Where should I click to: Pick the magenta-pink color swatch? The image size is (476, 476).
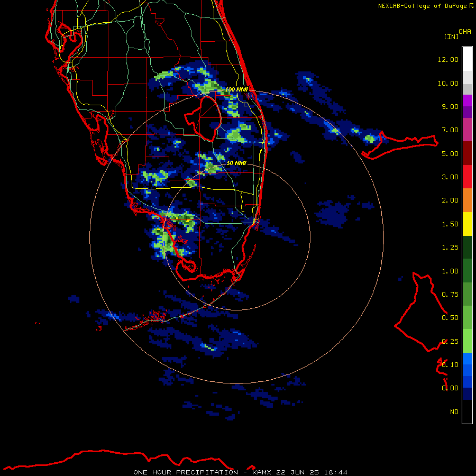tap(467, 130)
